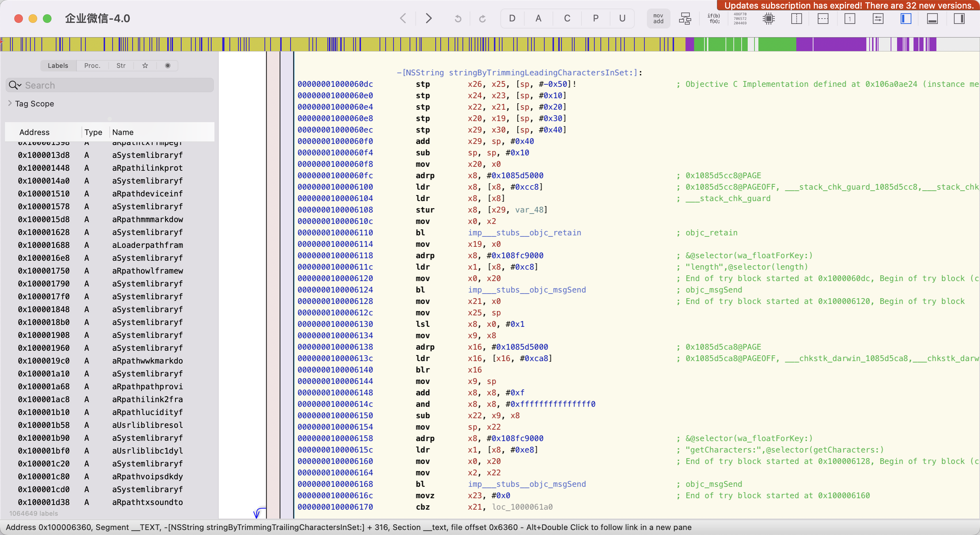980x535 pixels.
Task: Navigate forward with the right arrow
Action: pos(429,18)
